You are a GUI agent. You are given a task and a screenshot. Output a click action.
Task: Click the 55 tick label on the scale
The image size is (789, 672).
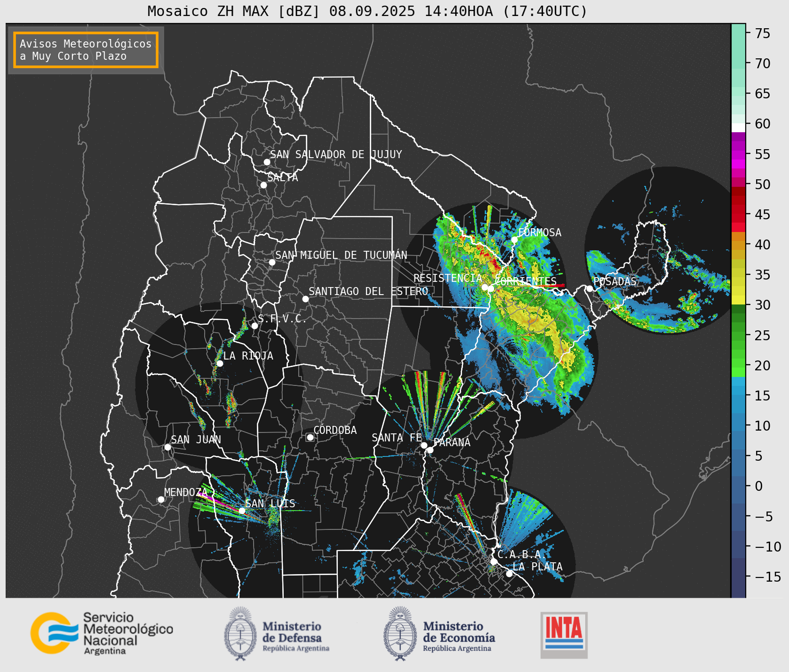(x=763, y=154)
